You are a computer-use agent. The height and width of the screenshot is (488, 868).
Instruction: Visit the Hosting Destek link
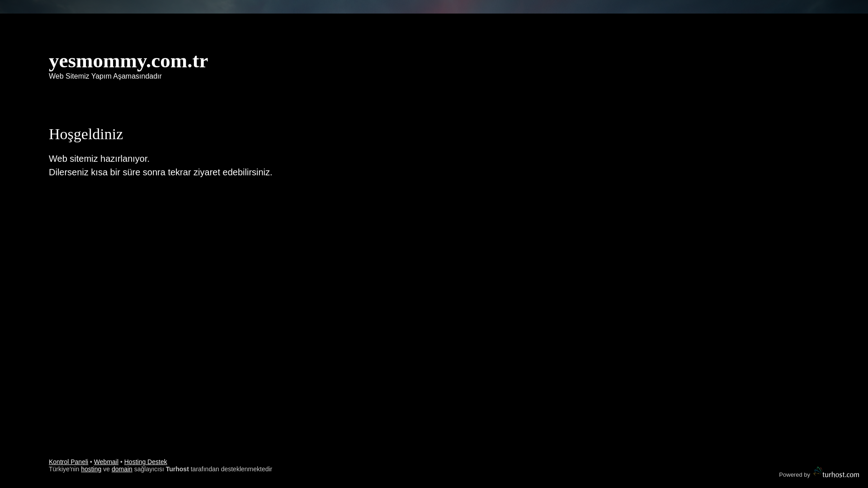(146, 462)
